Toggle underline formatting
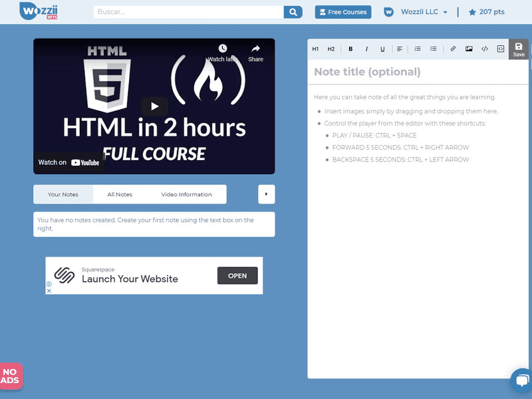This screenshot has width=532, height=399. tap(382, 49)
